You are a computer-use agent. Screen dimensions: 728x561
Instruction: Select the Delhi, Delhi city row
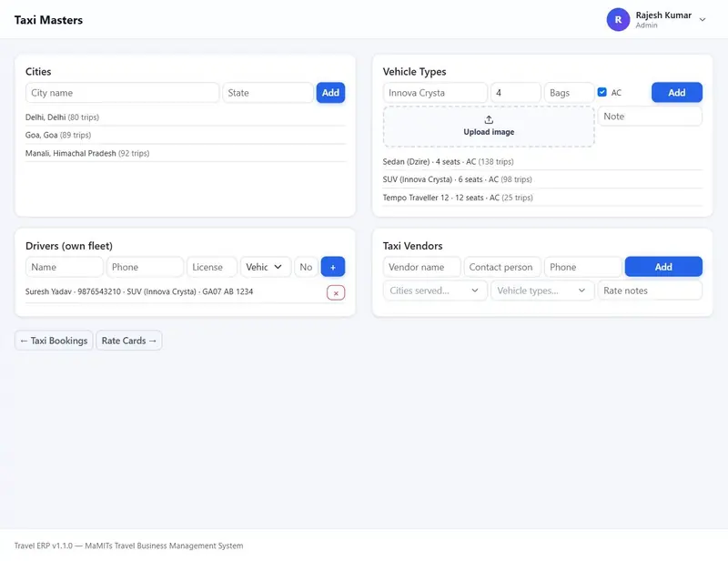tap(186, 117)
